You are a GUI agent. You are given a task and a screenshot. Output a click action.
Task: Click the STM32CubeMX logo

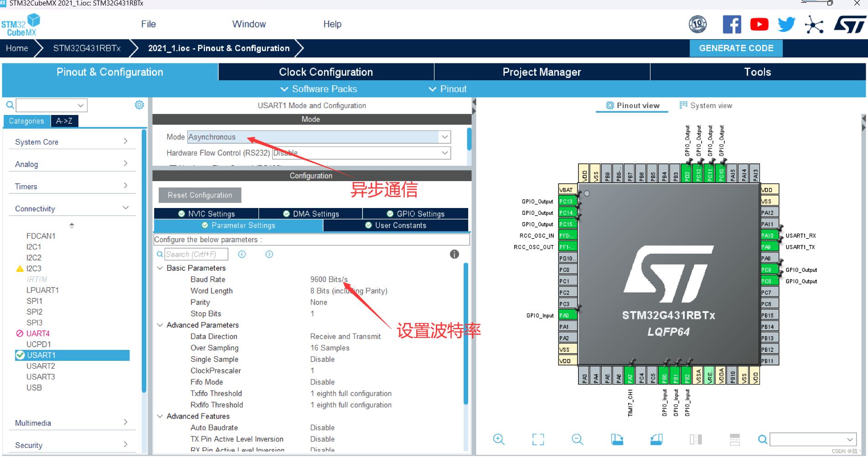pos(21,25)
